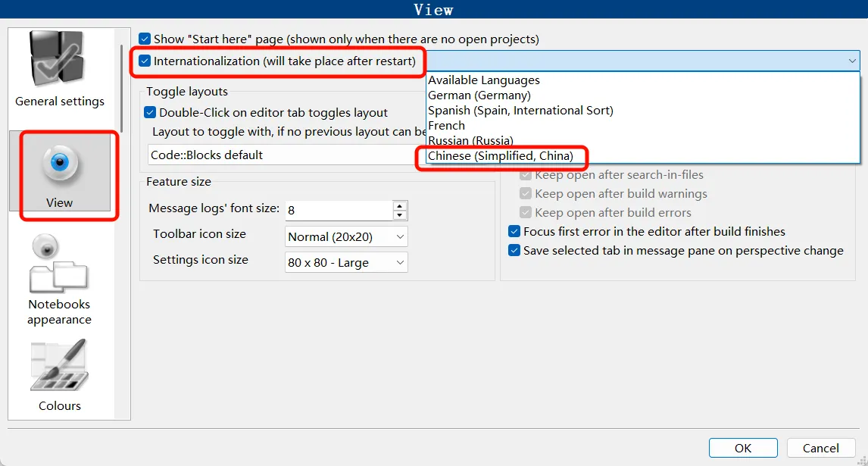This screenshot has width=868, height=466.
Task: Uncheck Focus first error in editor option
Action: 514,232
